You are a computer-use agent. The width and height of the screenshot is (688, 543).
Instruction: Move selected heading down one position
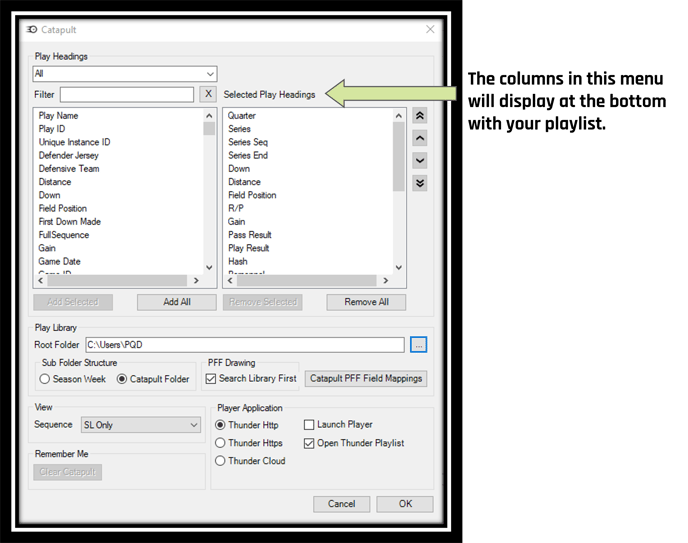tap(419, 161)
